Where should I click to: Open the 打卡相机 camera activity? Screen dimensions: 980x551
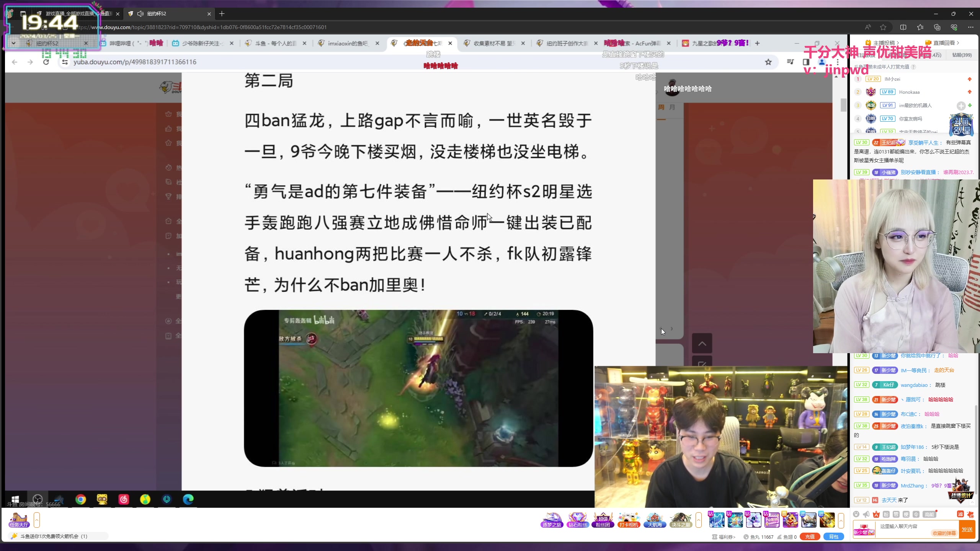629,520
